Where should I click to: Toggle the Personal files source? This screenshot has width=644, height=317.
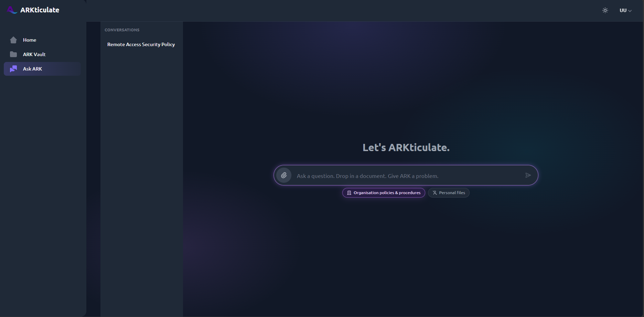449,193
